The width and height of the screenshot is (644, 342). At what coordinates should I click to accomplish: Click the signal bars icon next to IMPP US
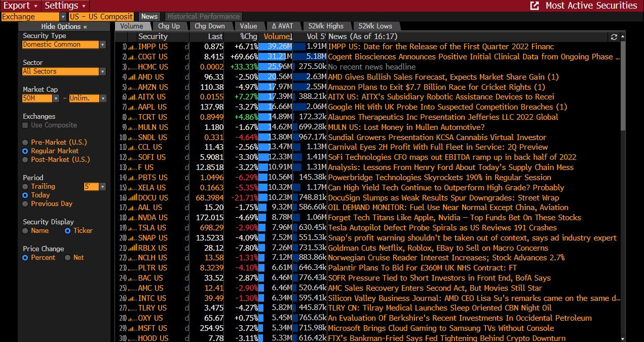131,47
